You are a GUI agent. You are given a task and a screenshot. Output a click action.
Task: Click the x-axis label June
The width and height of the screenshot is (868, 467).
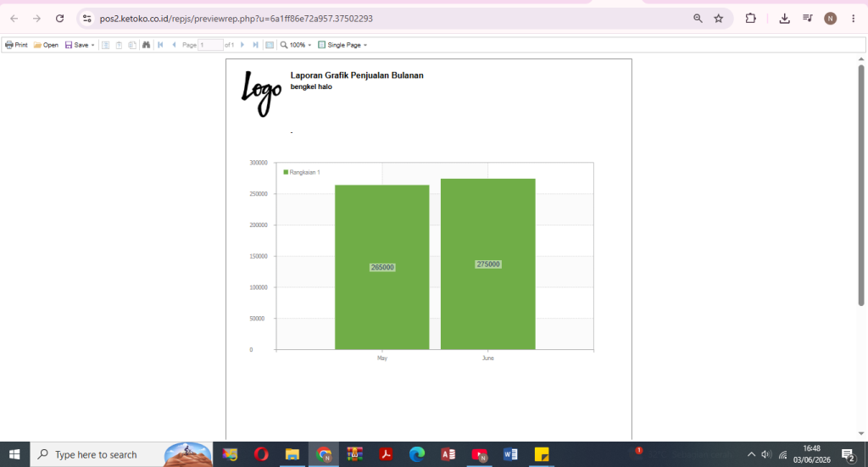tap(487, 358)
